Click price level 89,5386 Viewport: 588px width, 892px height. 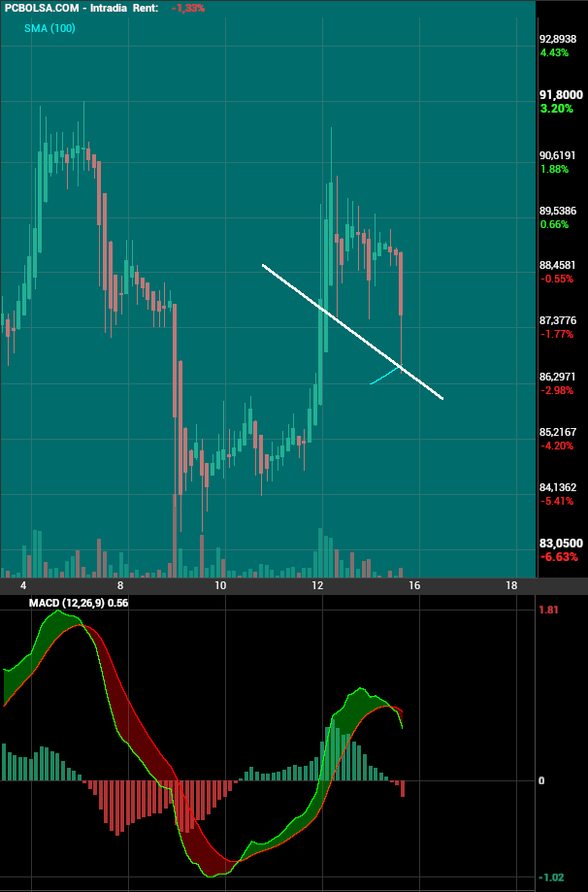(559, 211)
